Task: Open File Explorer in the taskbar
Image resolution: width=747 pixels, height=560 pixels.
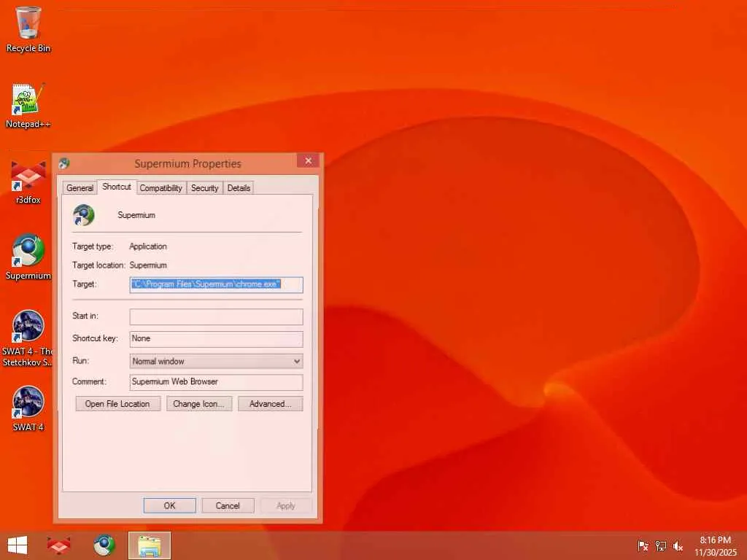Action: pyautogui.click(x=150, y=545)
